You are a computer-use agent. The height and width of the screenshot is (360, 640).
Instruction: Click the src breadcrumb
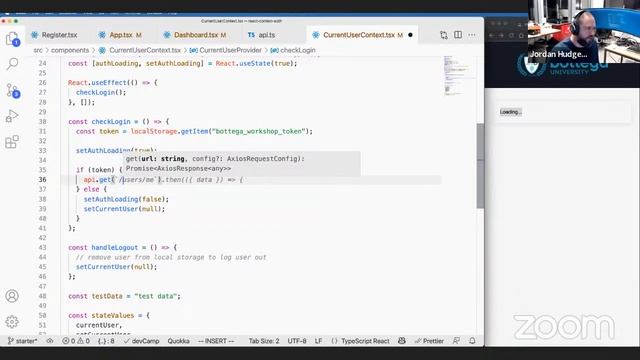[x=38, y=50]
